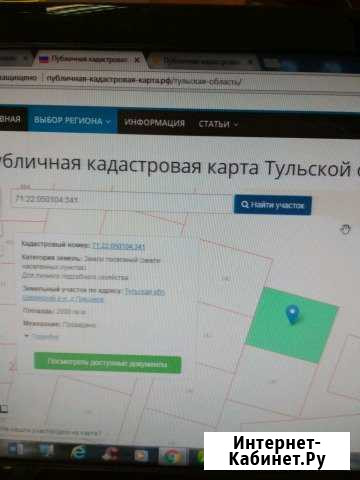Click the green highlighted land parcel
Screen dimensions: 360x480
click(x=292, y=325)
